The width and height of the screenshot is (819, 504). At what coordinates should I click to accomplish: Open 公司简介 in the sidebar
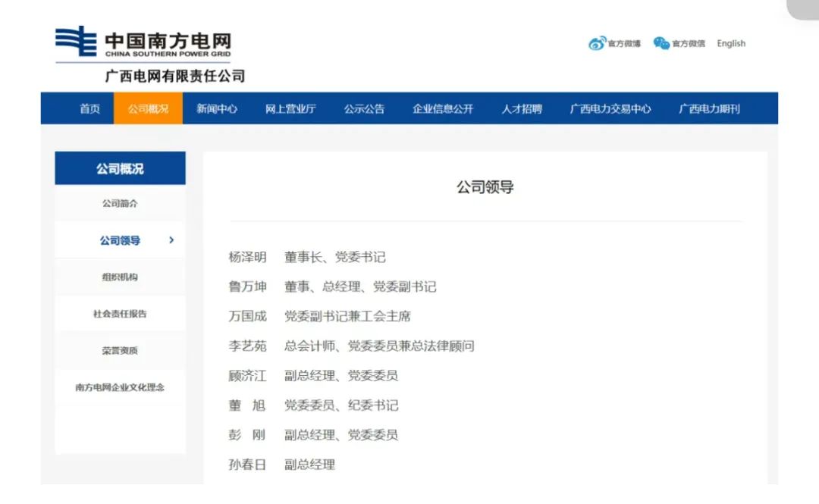pos(119,203)
